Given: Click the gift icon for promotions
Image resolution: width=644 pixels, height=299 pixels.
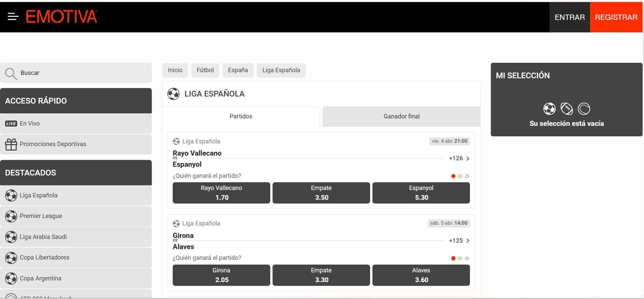Looking at the screenshot, I should 11,144.
